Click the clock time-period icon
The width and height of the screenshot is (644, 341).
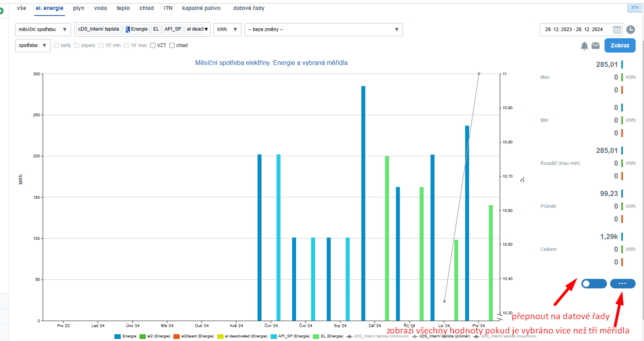630,29
